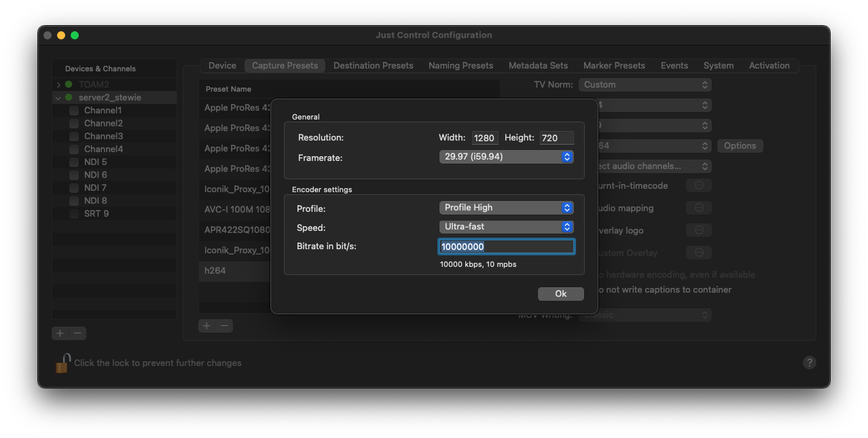Select the APR422SQ1080 preset row
The image size is (868, 438).
235,230
